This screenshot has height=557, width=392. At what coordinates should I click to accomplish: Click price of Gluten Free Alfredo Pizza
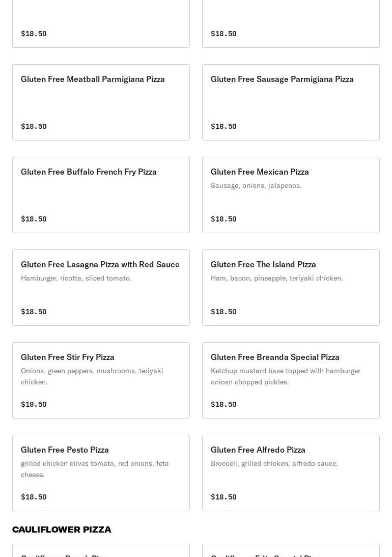pyautogui.click(x=223, y=497)
